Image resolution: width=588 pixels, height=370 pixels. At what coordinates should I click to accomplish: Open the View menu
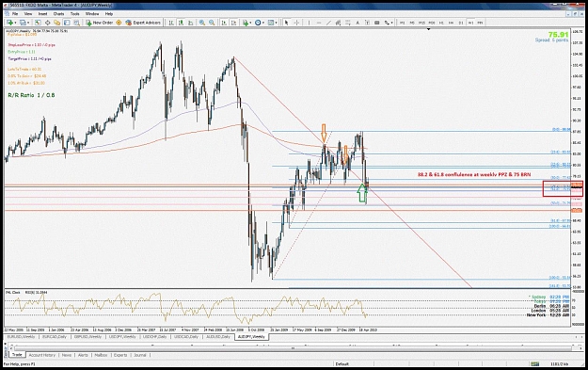[28, 14]
